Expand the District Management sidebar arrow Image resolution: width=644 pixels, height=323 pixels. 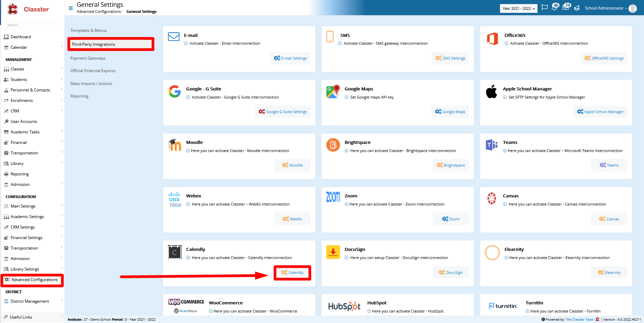coord(62,301)
